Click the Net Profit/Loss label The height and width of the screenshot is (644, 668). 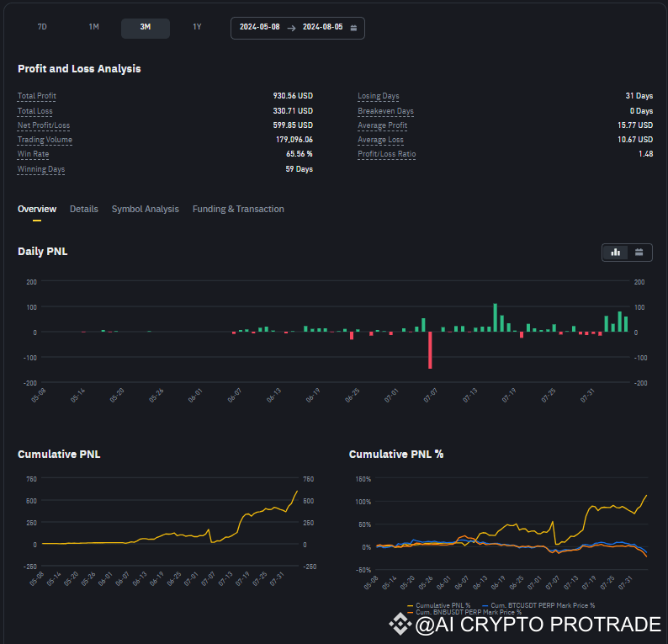pyautogui.click(x=44, y=125)
